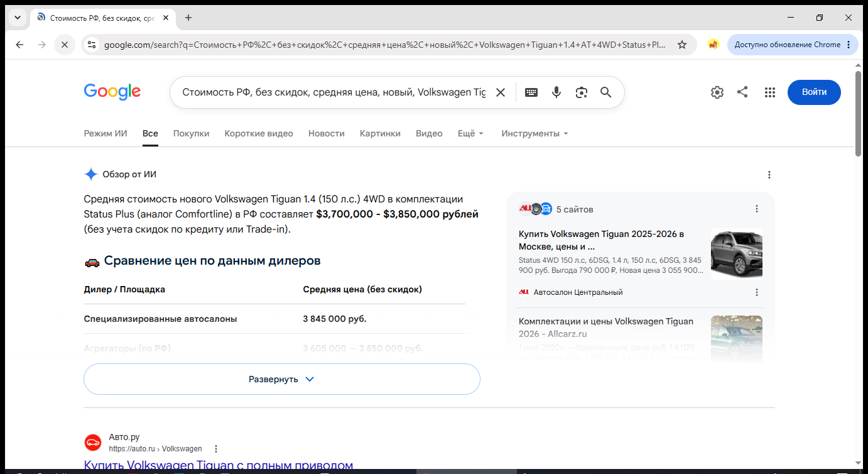Click the page's vertical scrollbar

pos(859,113)
